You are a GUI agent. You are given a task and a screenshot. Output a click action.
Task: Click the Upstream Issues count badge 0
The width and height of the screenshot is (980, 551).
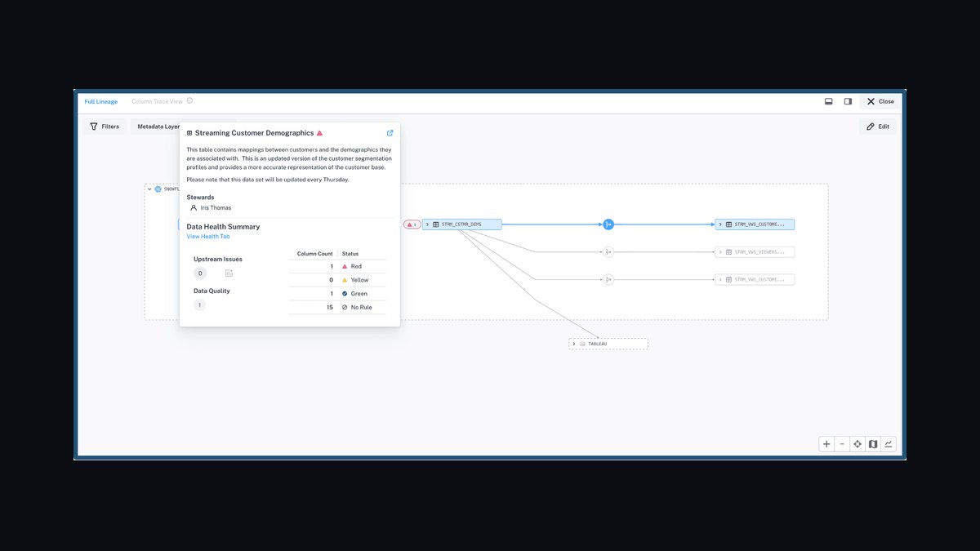pos(199,273)
